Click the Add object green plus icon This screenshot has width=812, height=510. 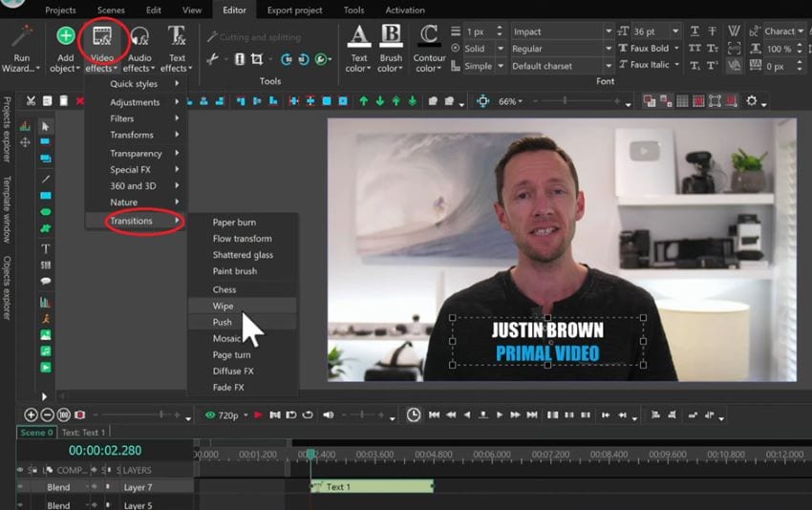pyautogui.click(x=66, y=35)
